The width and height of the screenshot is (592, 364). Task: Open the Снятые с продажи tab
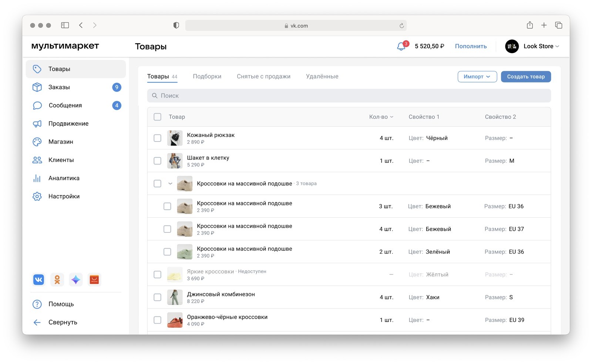pos(263,76)
